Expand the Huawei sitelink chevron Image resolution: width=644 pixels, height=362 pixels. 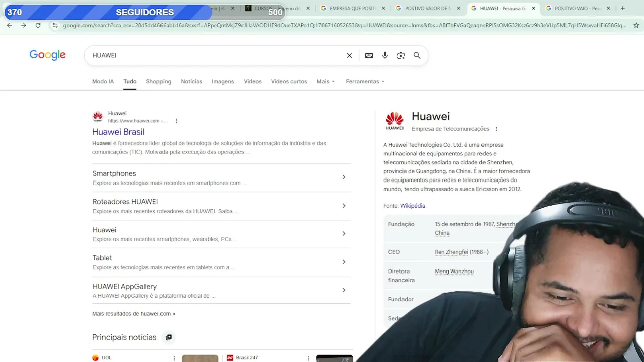coord(344,234)
